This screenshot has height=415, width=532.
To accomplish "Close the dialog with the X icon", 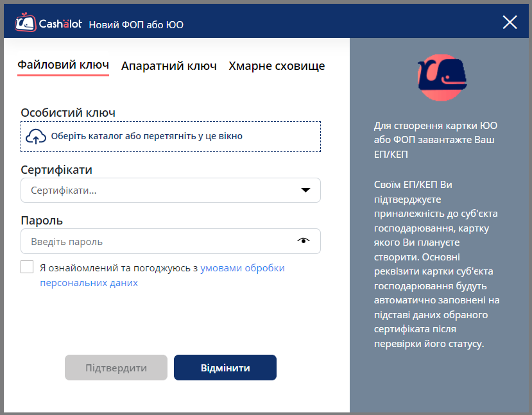I will point(510,22).
